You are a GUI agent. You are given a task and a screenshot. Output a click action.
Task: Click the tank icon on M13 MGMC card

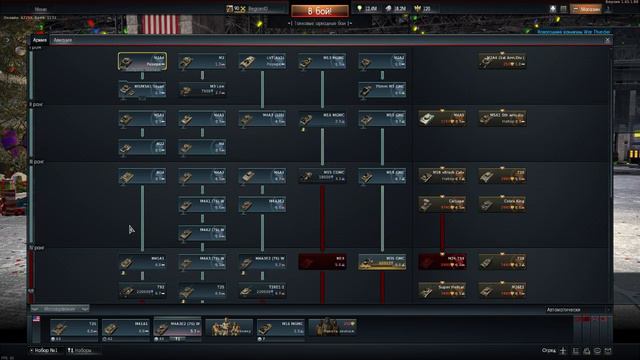(306, 62)
